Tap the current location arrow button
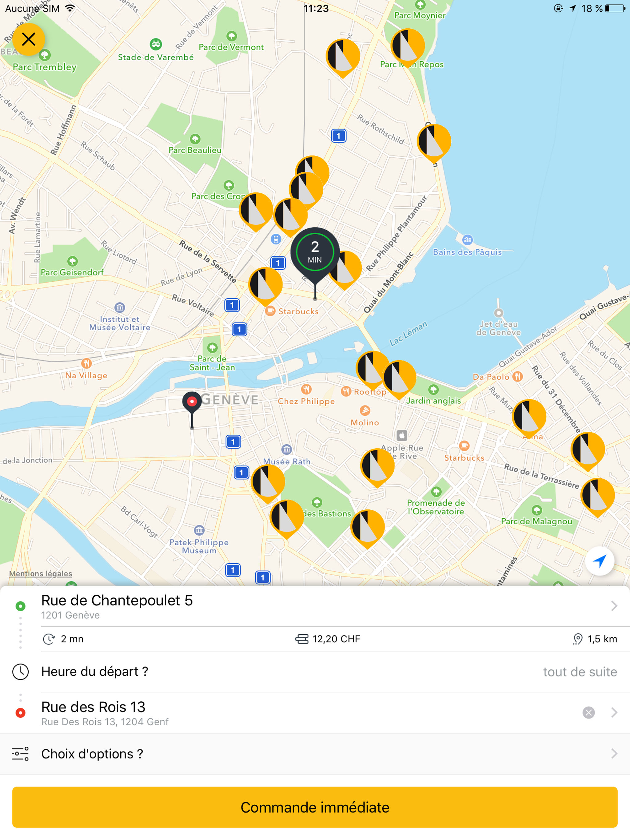The height and width of the screenshot is (840, 630). click(600, 561)
